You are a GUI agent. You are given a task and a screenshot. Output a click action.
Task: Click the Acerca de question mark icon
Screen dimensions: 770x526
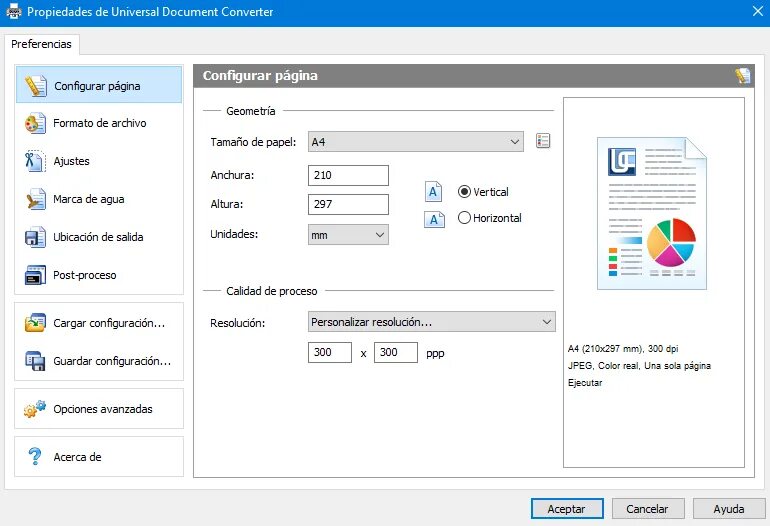[35, 457]
